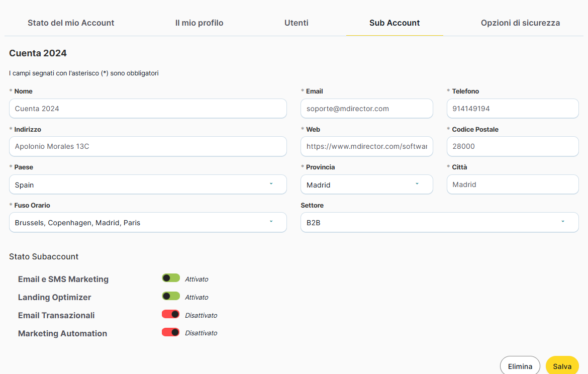Toggle Email e SMS Marketing switch
588x374 pixels.
(x=171, y=278)
